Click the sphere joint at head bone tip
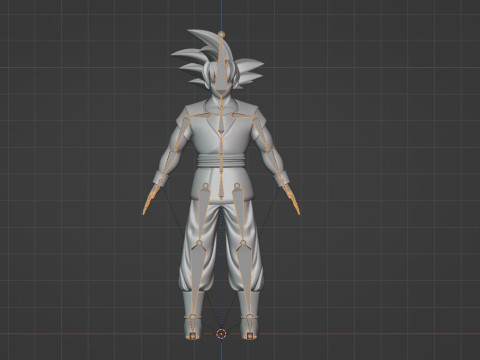The height and width of the screenshot is (360, 480). click(x=222, y=34)
